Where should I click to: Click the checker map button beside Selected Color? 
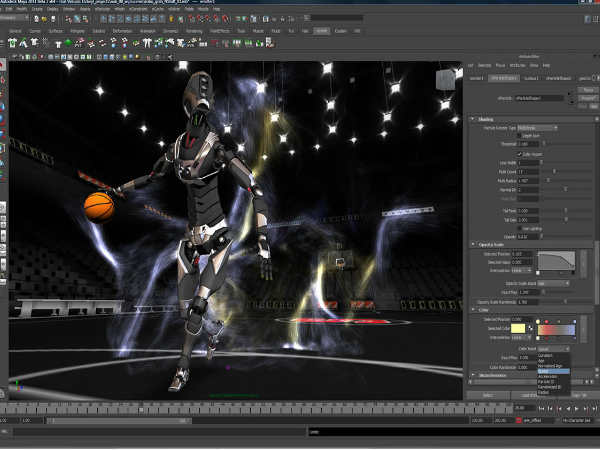click(530, 328)
